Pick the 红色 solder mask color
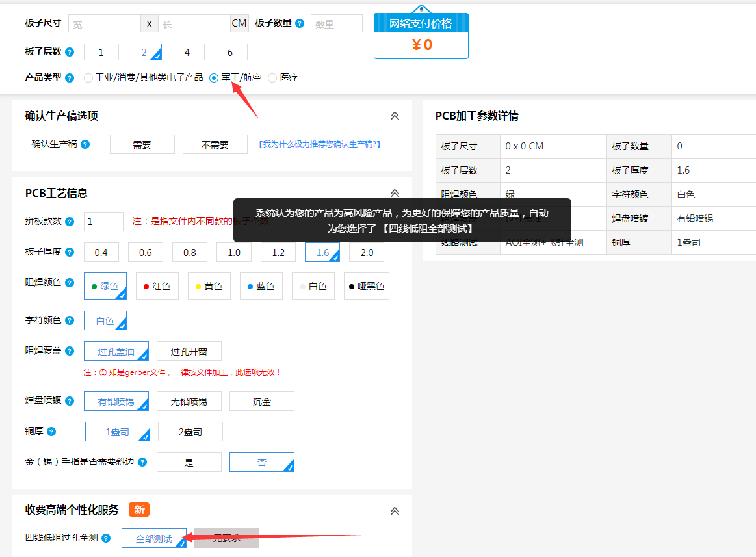Viewport: 756px width, 557px height. [x=157, y=286]
